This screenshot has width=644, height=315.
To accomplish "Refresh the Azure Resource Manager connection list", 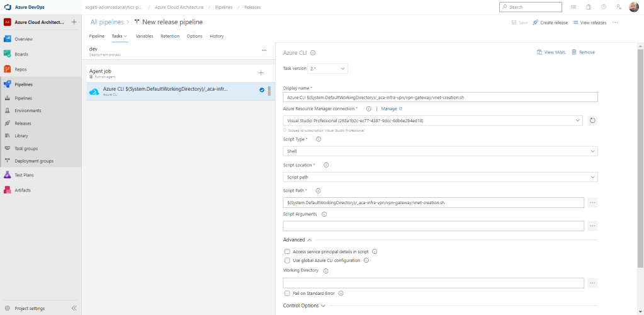I will [592, 120].
